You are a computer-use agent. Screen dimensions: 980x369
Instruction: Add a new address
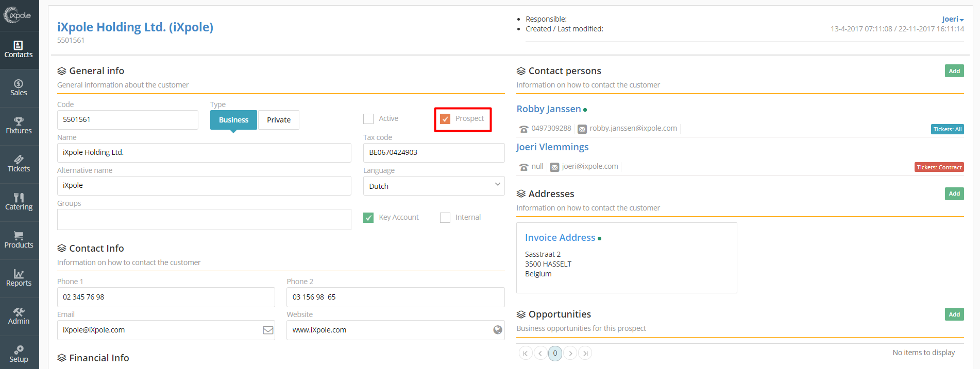[x=954, y=194]
